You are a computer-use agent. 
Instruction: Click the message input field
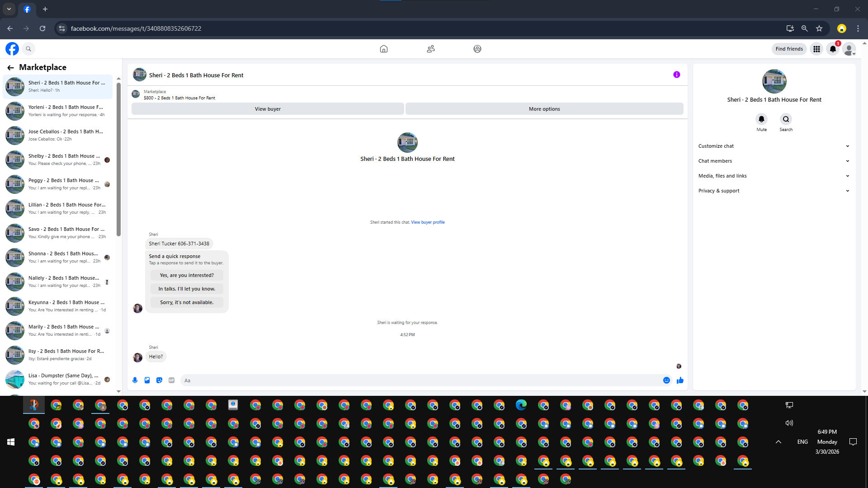(420, 380)
